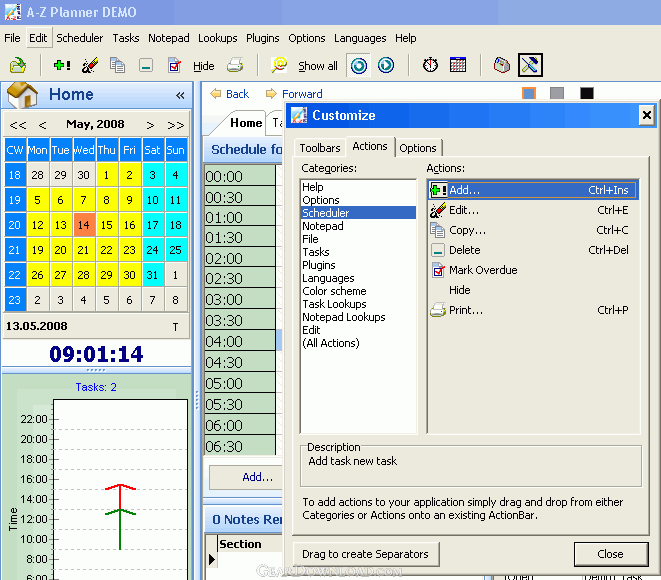661x580 pixels.
Task: Switch to the Toolbars tab in Customize
Action: pos(320,148)
